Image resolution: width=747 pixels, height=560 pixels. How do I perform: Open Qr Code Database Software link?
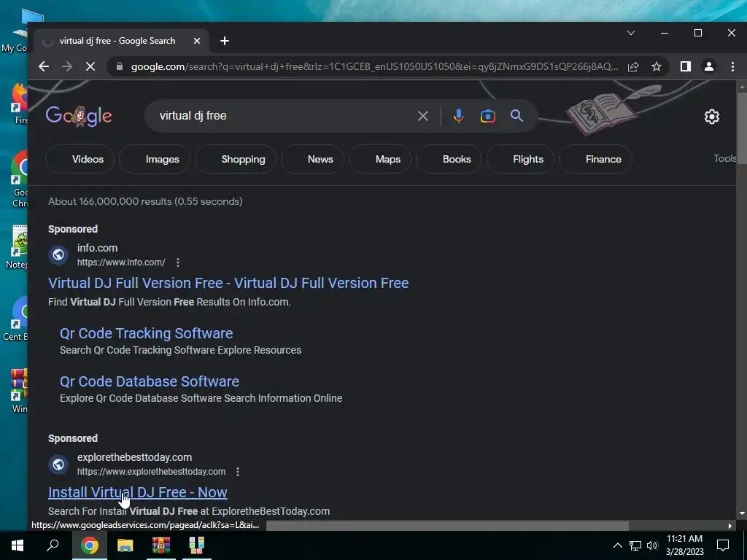150,381
